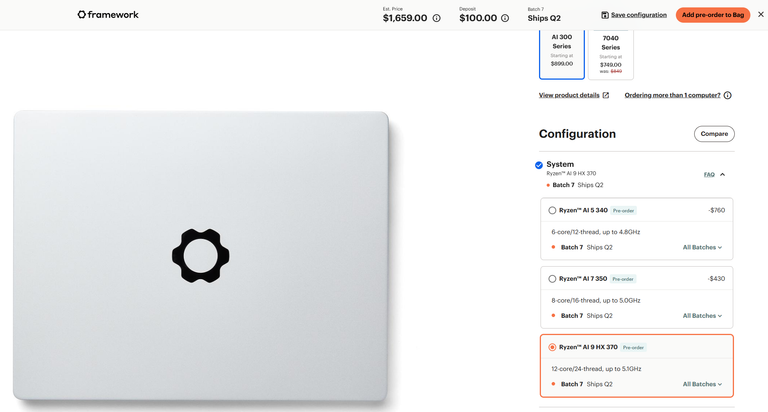Viewport: 768px width, 412px height.
Task: Open the Compare button
Action: click(714, 134)
